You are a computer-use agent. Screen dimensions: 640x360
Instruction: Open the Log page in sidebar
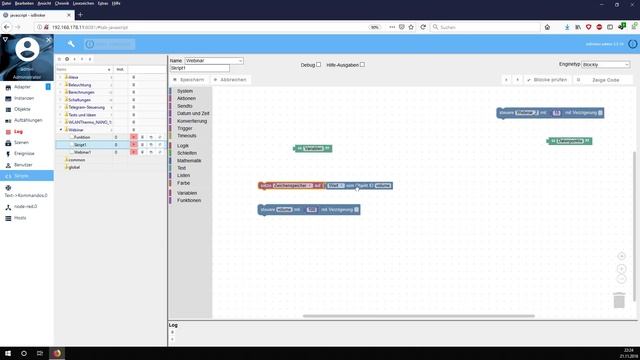(18, 131)
